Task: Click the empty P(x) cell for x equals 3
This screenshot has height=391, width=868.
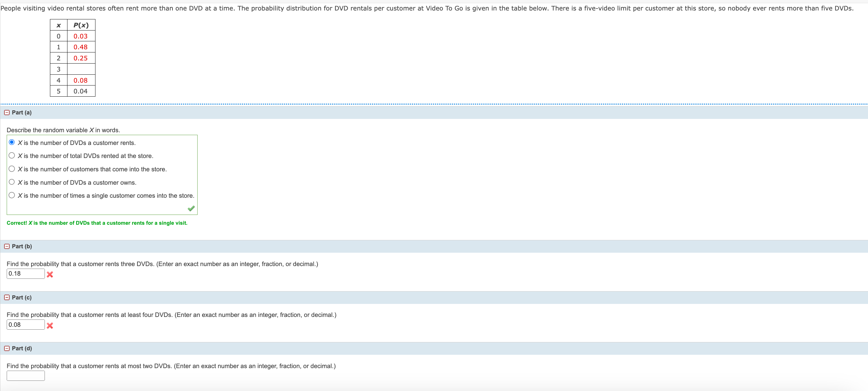Action: (x=81, y=69)
